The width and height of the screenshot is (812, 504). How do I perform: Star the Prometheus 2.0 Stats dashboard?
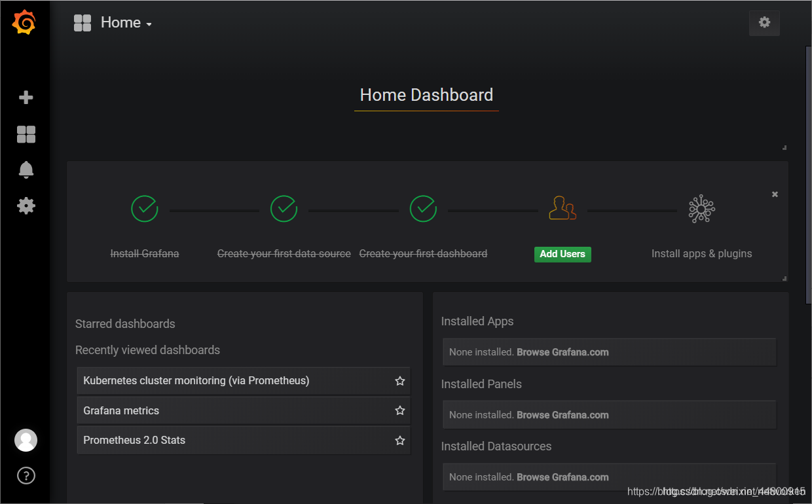click(400, 441)
